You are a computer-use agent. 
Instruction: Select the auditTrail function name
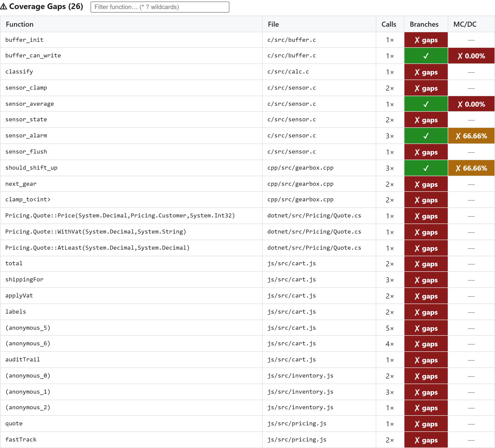23,360
